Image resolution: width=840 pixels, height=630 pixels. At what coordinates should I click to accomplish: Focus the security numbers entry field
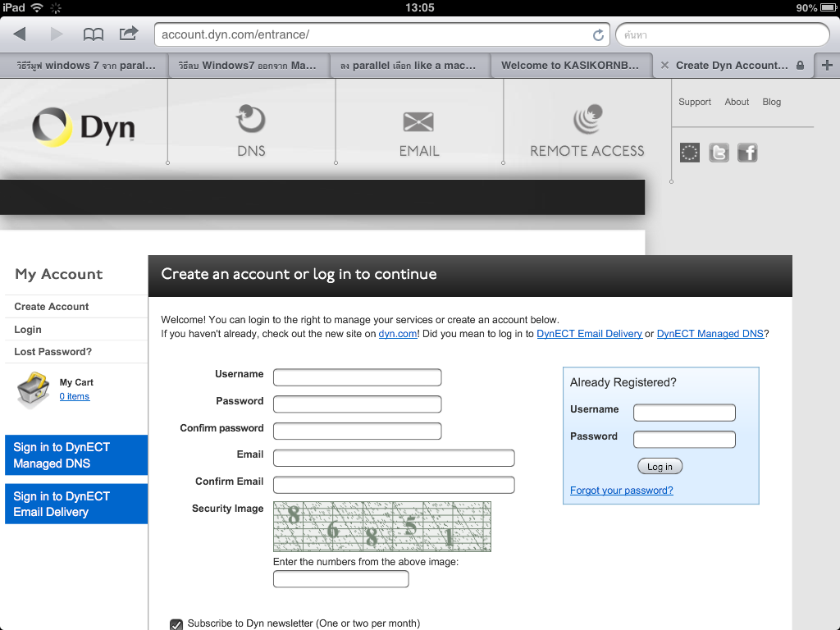(x=340, y=578)
